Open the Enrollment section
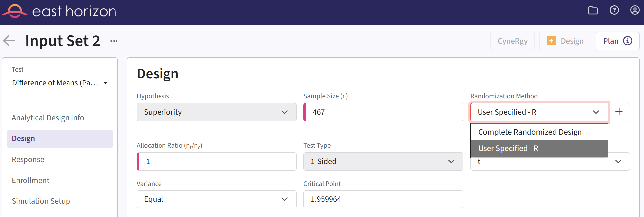 (30, 180)
